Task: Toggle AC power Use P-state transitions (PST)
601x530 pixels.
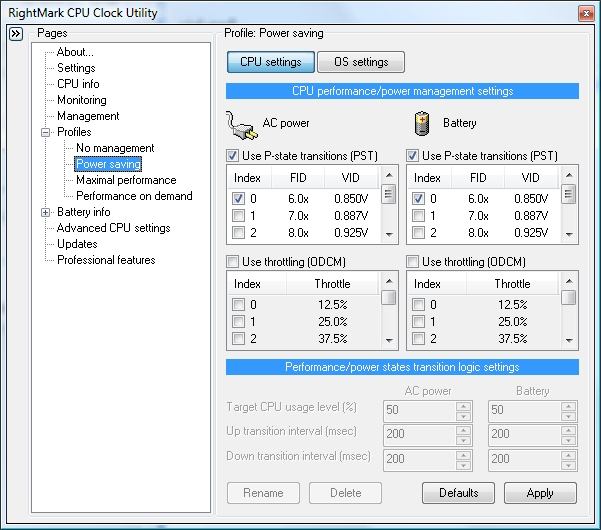Action: [233, 156]
